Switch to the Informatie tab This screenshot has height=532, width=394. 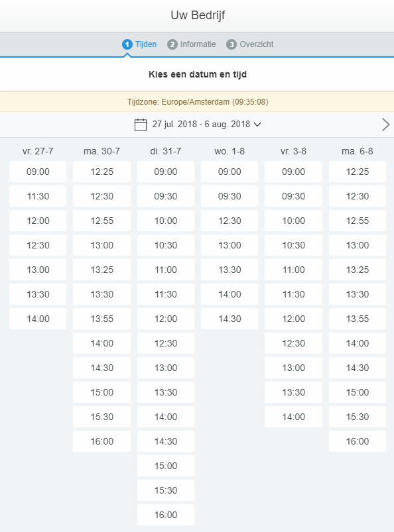pos(198,44)
